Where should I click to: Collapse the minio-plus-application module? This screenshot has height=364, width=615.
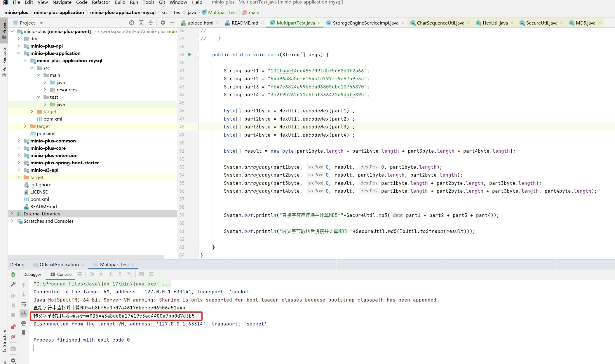(x=19, y=53)
